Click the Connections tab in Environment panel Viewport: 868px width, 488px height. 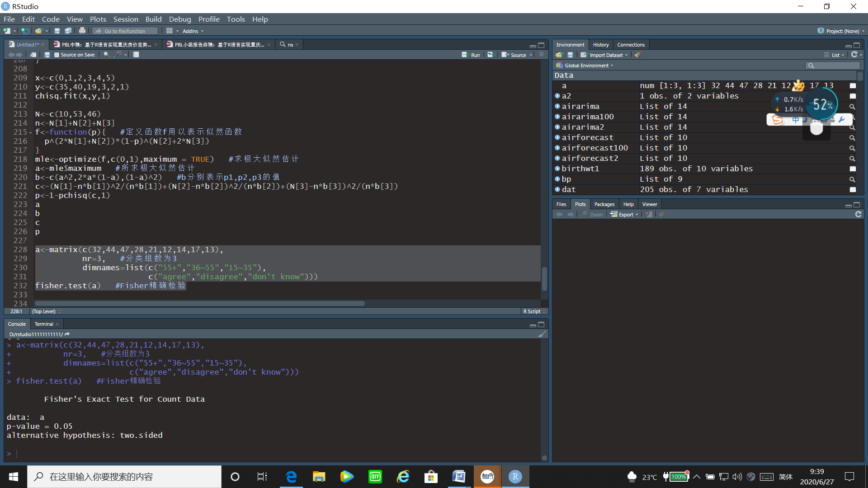(x=630, y=44)
